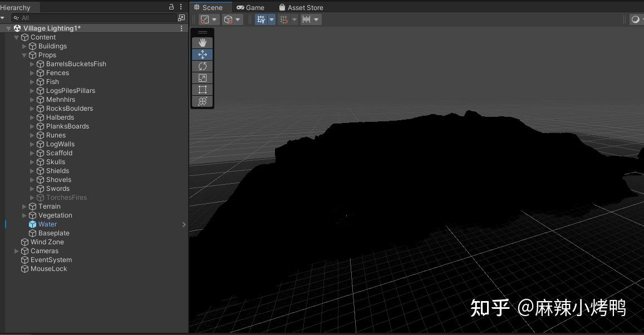
Task: Select the Rotate tool
Action: click(202, 66)
